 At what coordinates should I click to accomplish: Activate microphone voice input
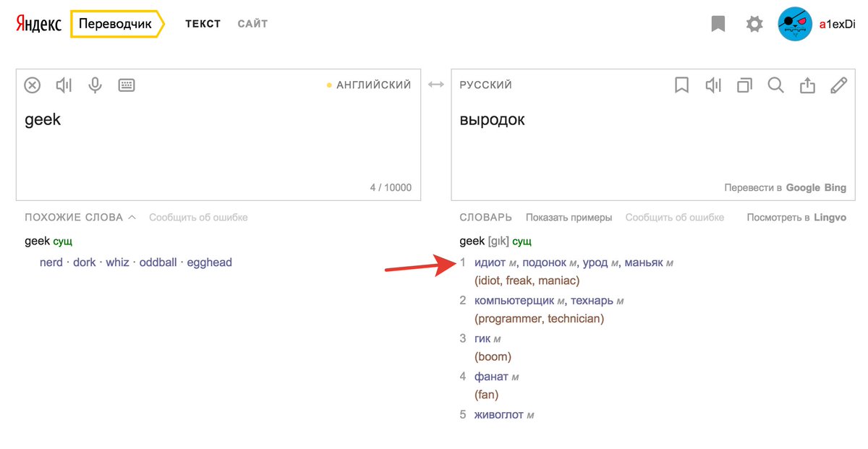pyautogui.click(x=95, y=85)
